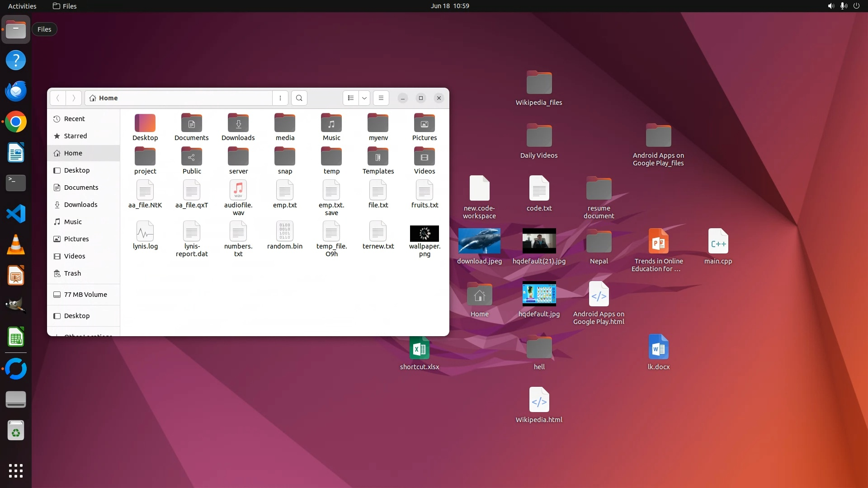
Task: Select the lynis.log file icon
Action: pyautogui.click(x=145, y=231)
